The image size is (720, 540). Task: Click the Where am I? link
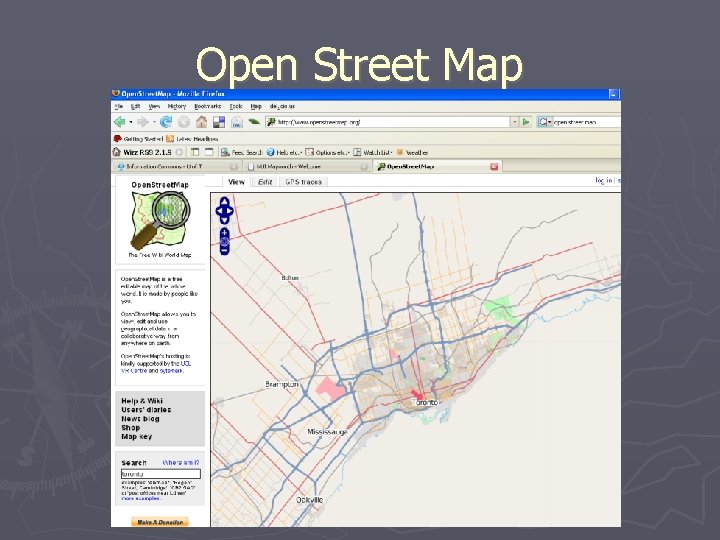(181, 462)
